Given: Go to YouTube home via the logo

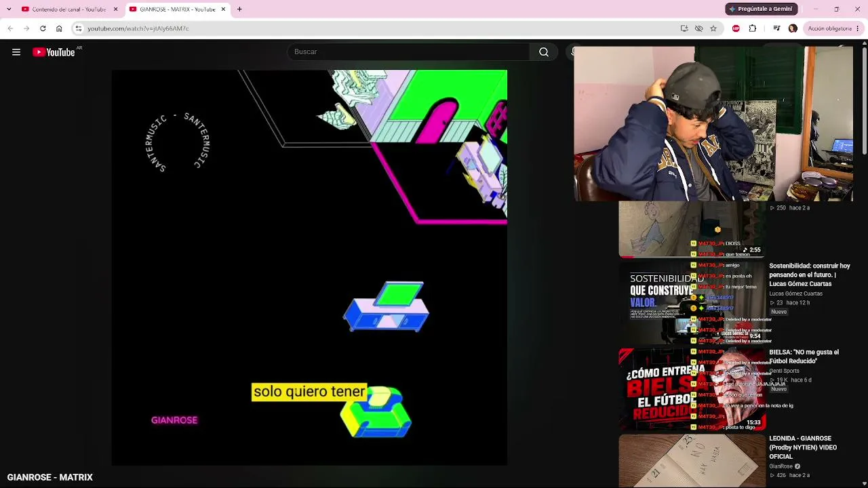Looking at the screenshot, I should (x=54, y=52).
